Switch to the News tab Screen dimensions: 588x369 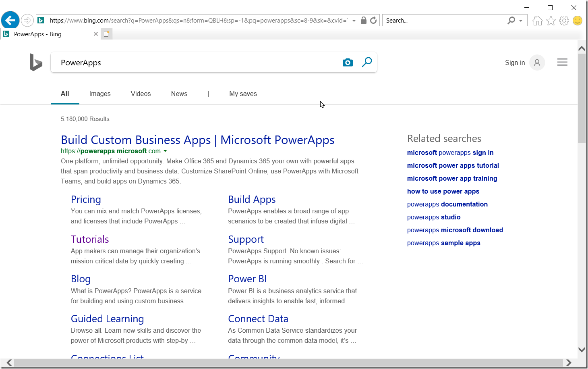179,94
